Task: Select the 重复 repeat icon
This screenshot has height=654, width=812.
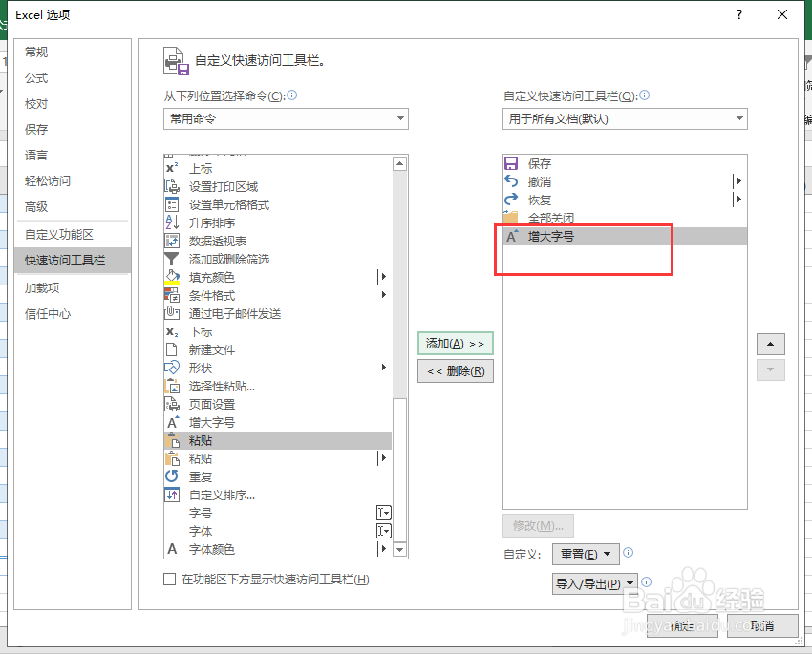Action: (x=172, y=476)
